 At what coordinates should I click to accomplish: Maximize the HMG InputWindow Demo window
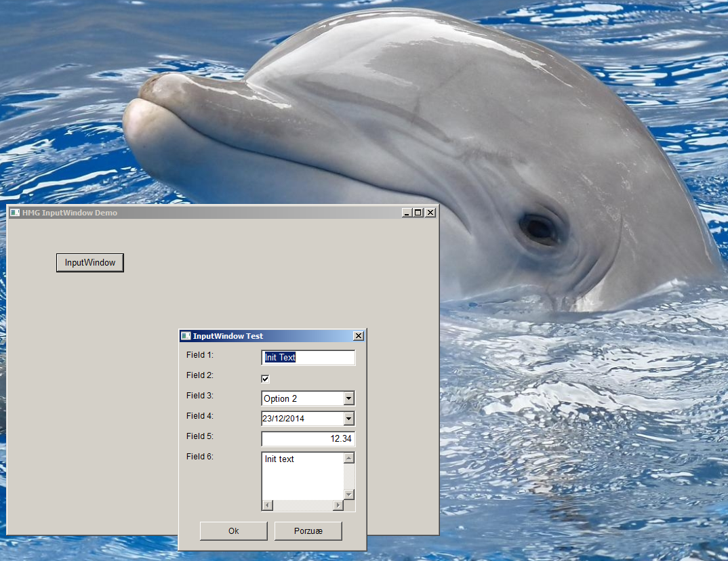pos(418,212)
